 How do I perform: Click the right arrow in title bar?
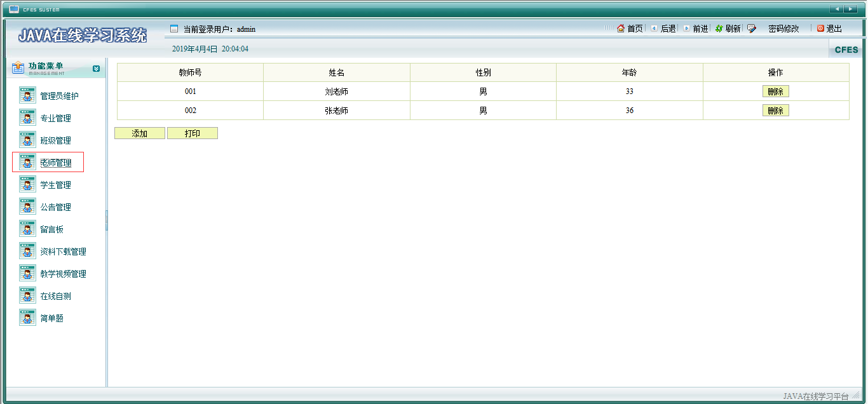pyautogui.click(x=851, y=9)
